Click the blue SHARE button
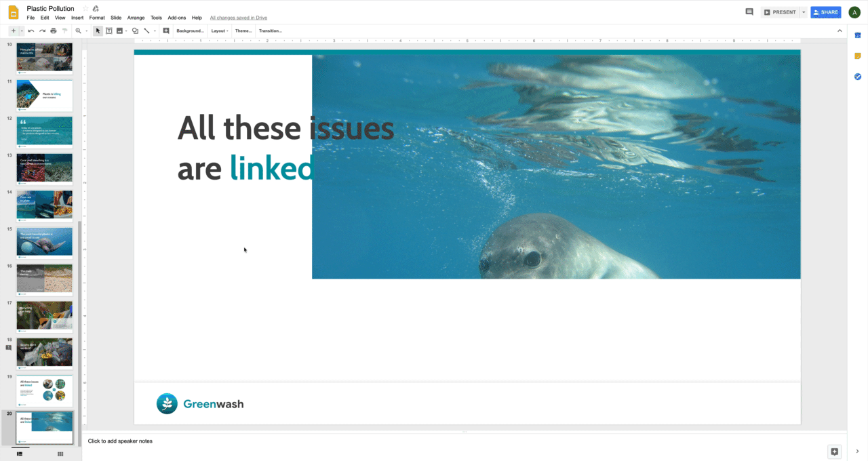This screenshot has height=461, width=868. click(x=826, y=12)
